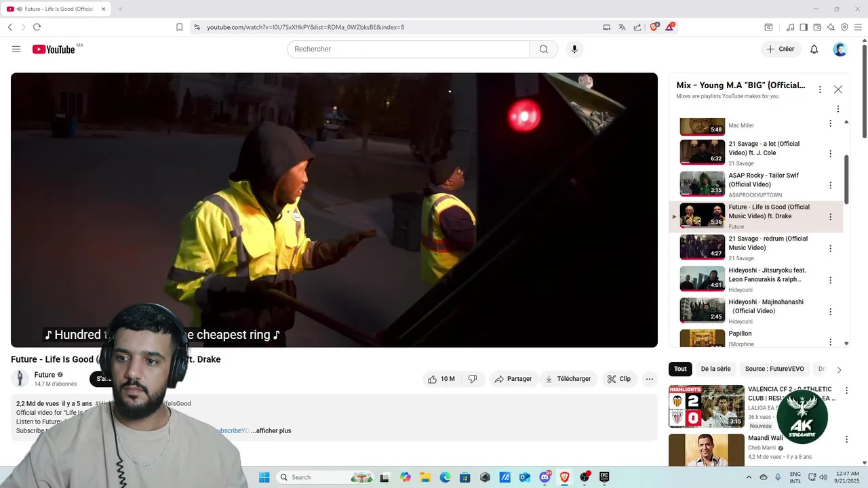Open options for the Valencia CF highlights video
Viewport: 868px width, 488px height.
(846, 390)
